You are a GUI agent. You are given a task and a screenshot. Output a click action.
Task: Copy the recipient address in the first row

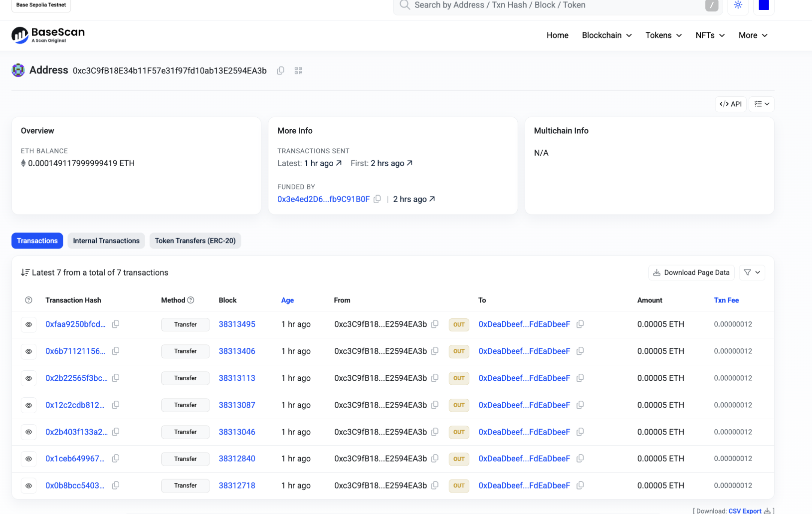pyautogui.click(x=580, y=324)
